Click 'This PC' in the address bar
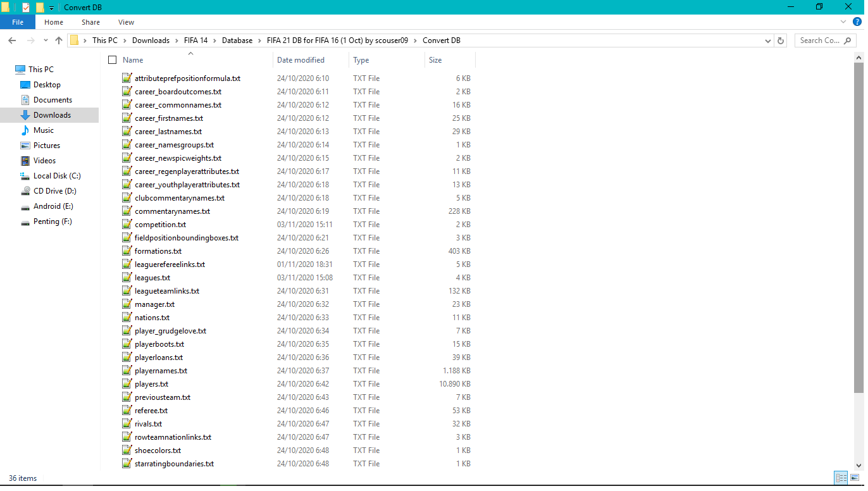This screenshot has height=491, width=868. coord(104,40)
